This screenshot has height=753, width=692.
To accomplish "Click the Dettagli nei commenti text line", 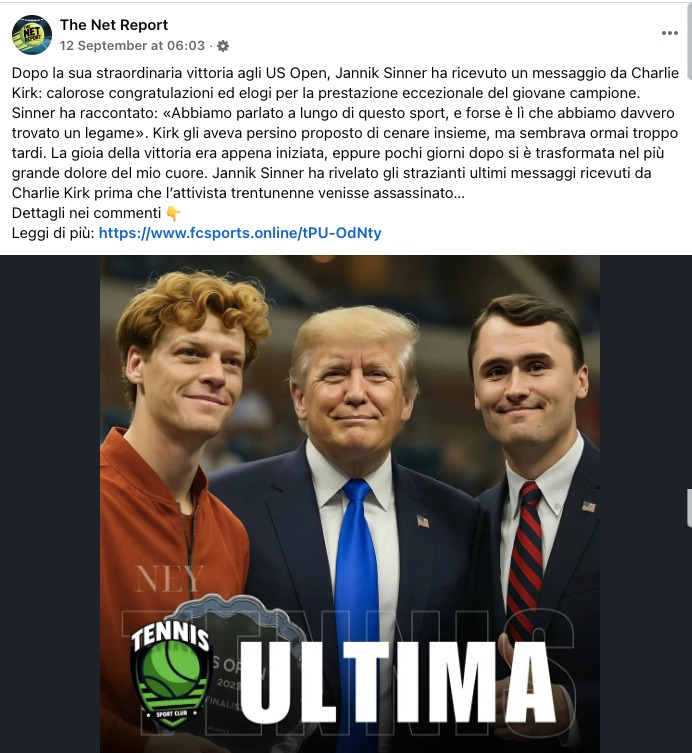I will tap(86, 213).
